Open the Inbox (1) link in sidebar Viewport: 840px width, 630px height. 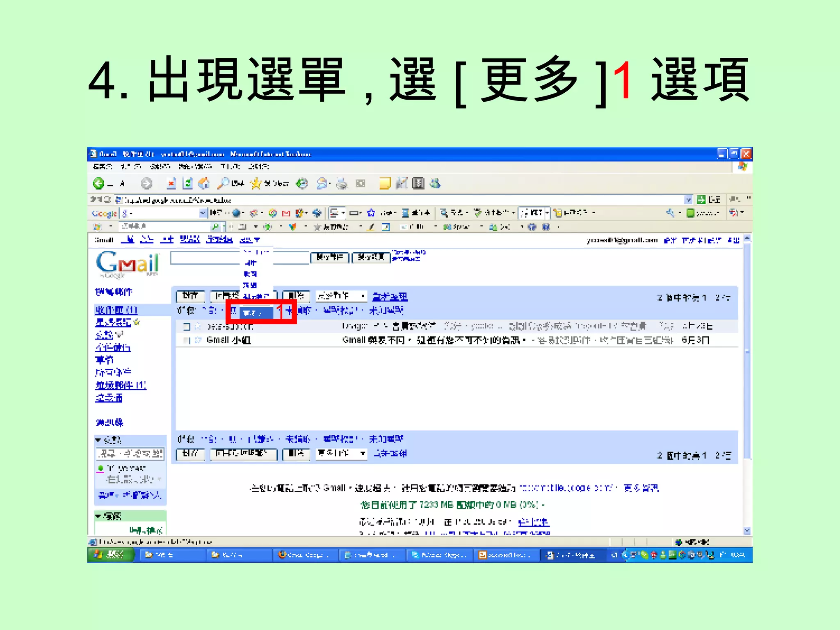[x=116, y=310]
